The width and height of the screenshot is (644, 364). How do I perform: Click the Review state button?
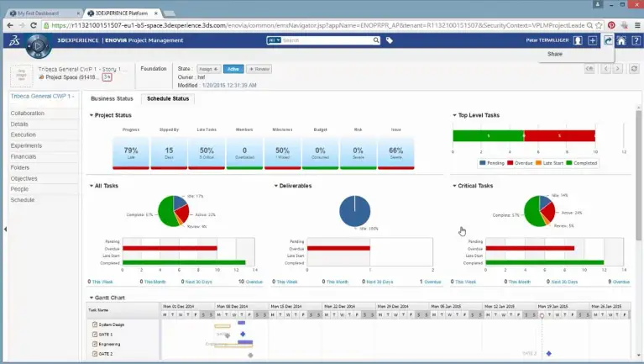click(x=259, y=69)
